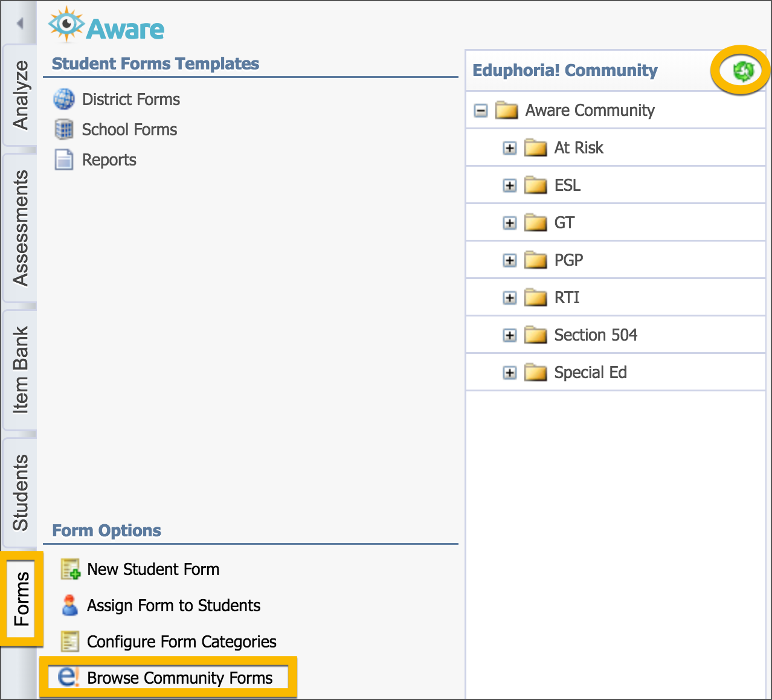Click the Section 504 folder icon
The width and height of the screenshot is (772, 700).
536,335
